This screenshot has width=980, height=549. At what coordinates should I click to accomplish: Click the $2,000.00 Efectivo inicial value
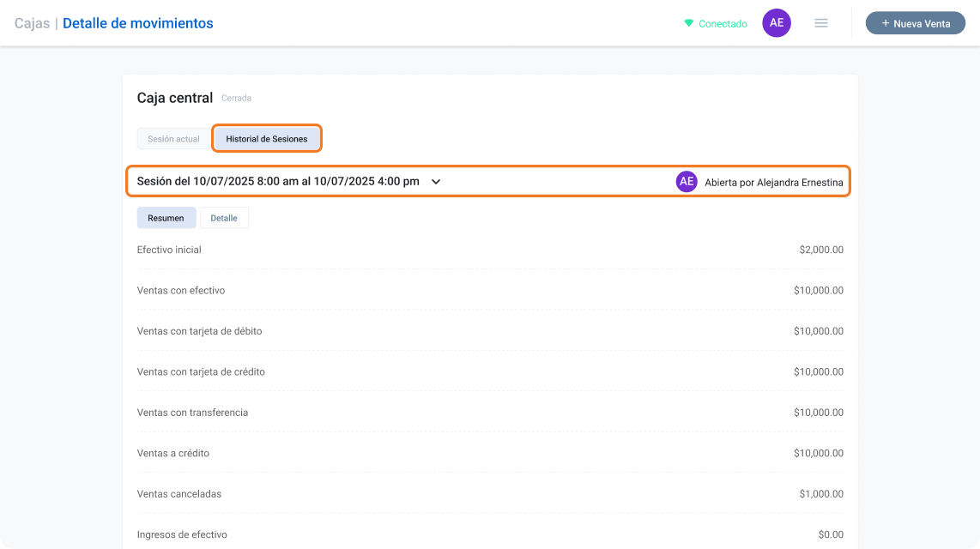(821, 250)
